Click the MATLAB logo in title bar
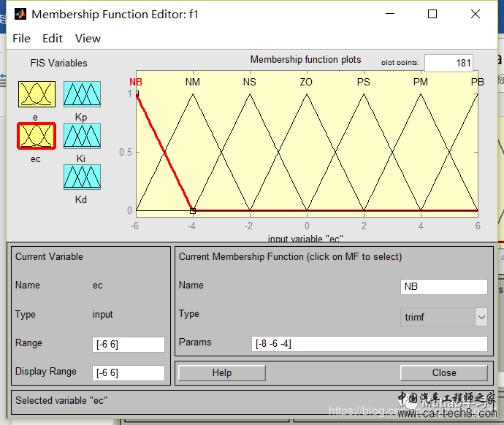 pyautogui.click(x=20, y=14)
